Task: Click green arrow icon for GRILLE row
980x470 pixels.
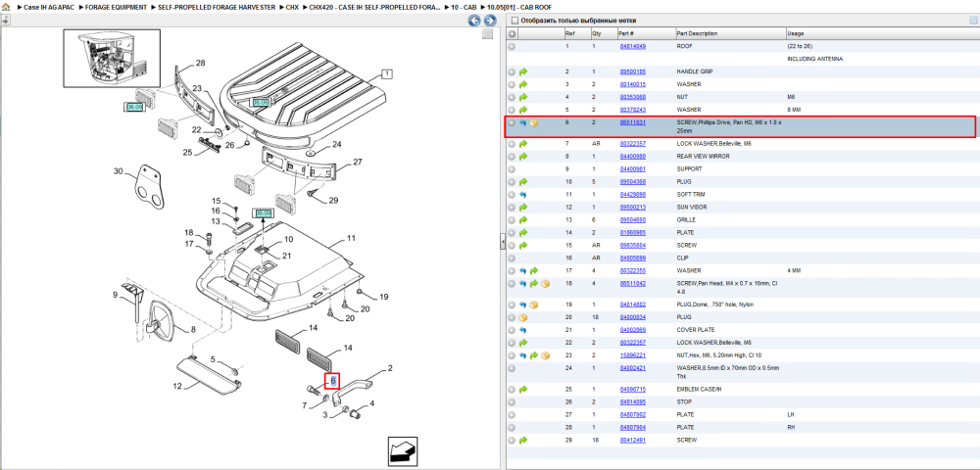Action: point(523,220)
